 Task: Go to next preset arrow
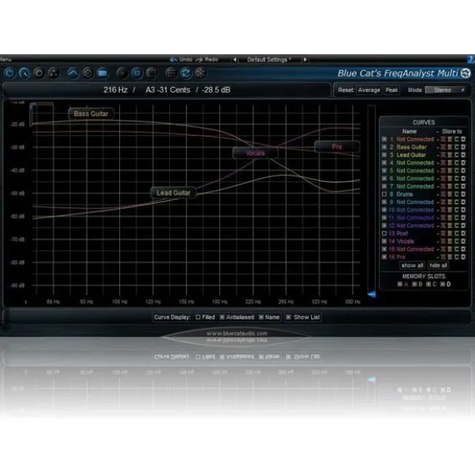305,60
